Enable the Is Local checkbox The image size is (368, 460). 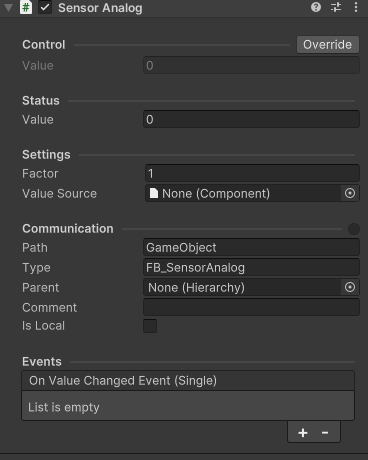(x=150, y=326)
